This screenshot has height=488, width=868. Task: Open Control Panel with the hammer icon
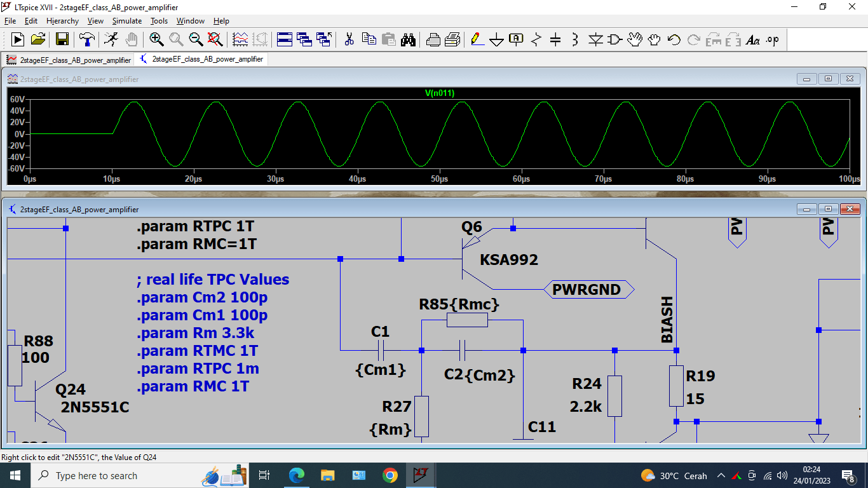(x=86, y=39)
